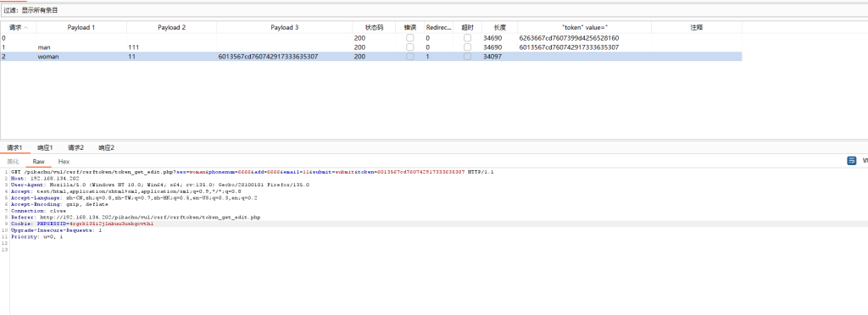This screenshot has height=315, width=868.
Task: Click the User-Agent header line
Action: coord(160,185)
